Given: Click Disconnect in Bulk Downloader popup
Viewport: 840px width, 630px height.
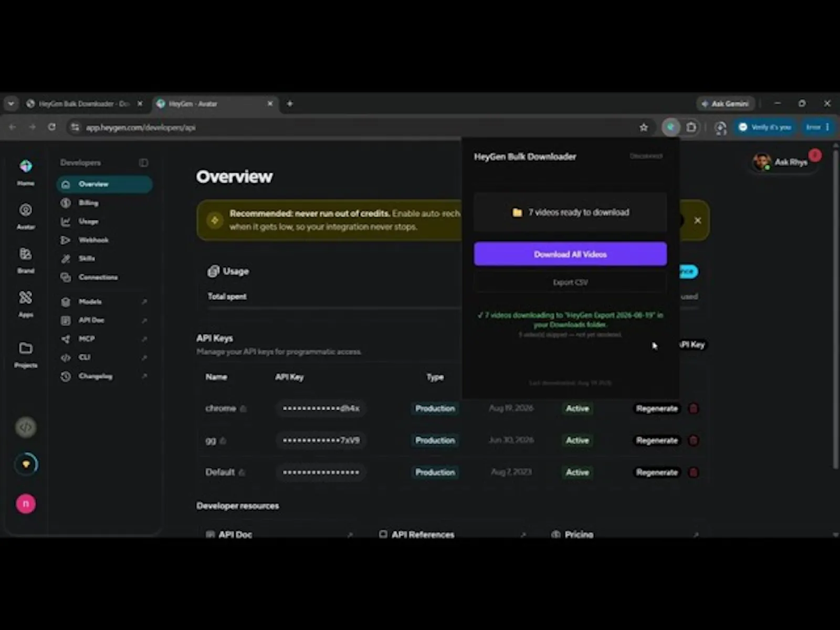Looking at the screenshot, I should (x=646, y=156).
